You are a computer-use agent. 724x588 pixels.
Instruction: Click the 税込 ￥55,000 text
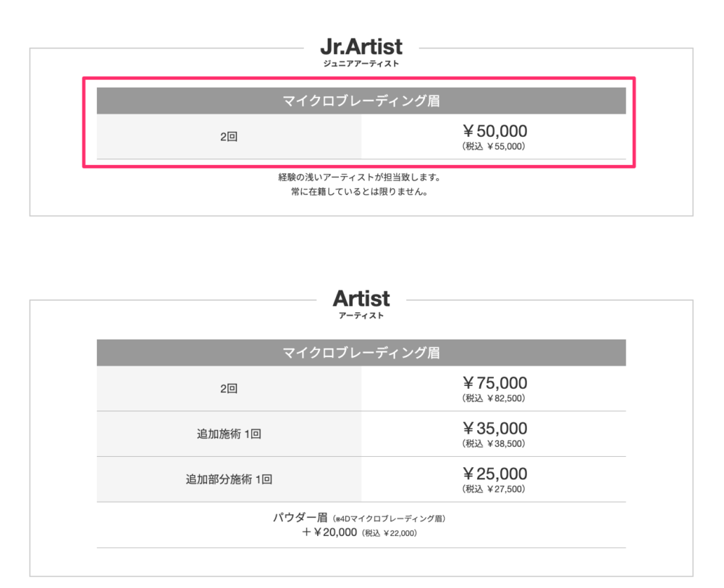[x=494, y=146]
